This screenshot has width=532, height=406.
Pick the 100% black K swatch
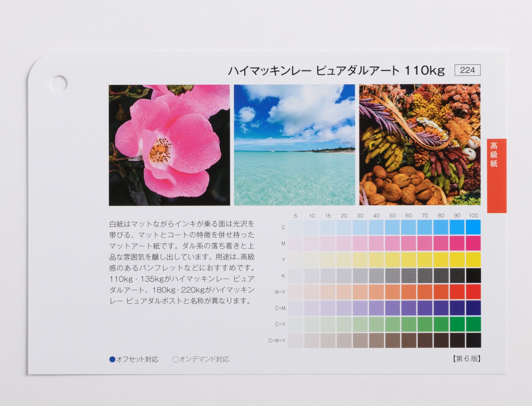473,276
